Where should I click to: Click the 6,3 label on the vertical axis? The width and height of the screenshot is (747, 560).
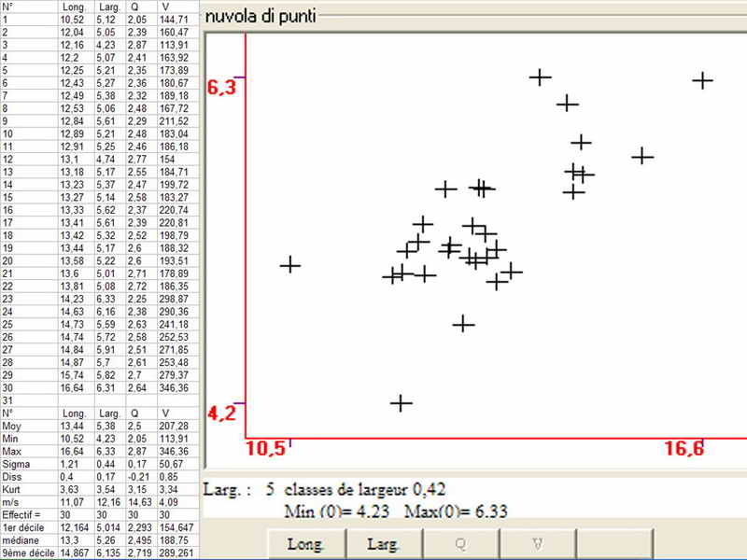tap(222, 89)
